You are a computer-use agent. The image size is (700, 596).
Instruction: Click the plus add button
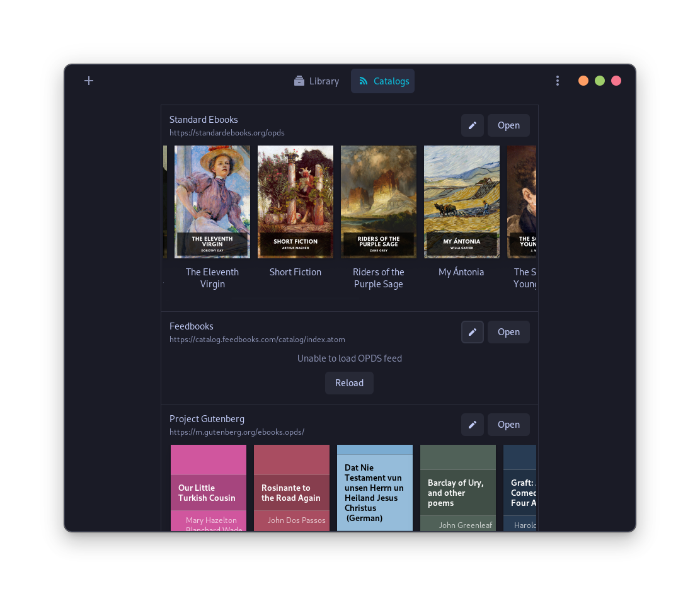(x=89, y=81)
